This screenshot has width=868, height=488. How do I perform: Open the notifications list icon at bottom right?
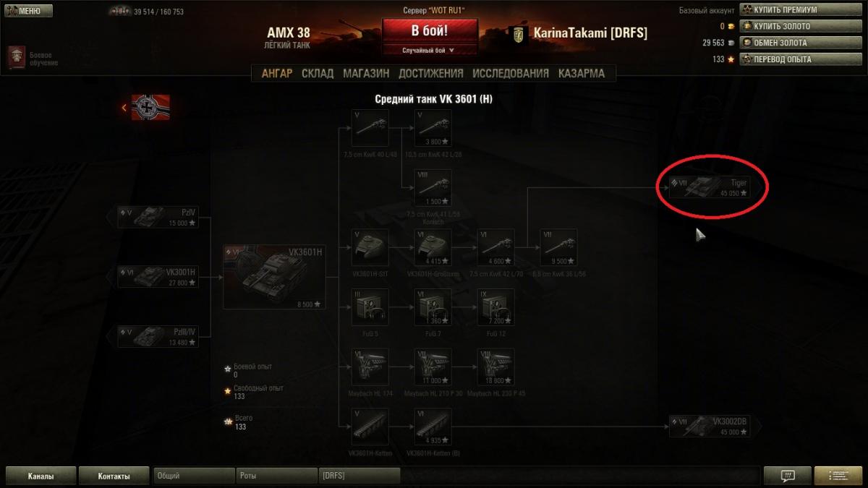838,476
